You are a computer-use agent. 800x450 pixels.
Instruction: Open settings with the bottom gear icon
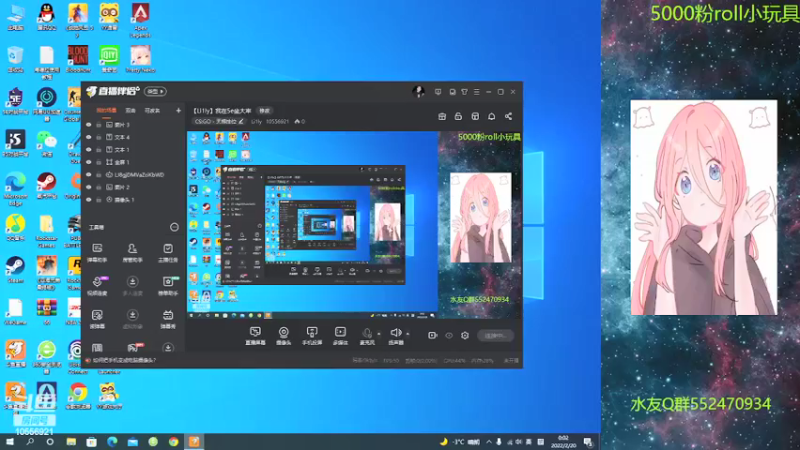click(465, 336)
